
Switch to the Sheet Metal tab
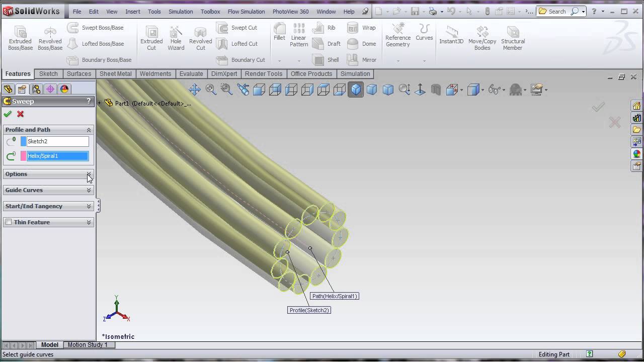click(116, 74)
